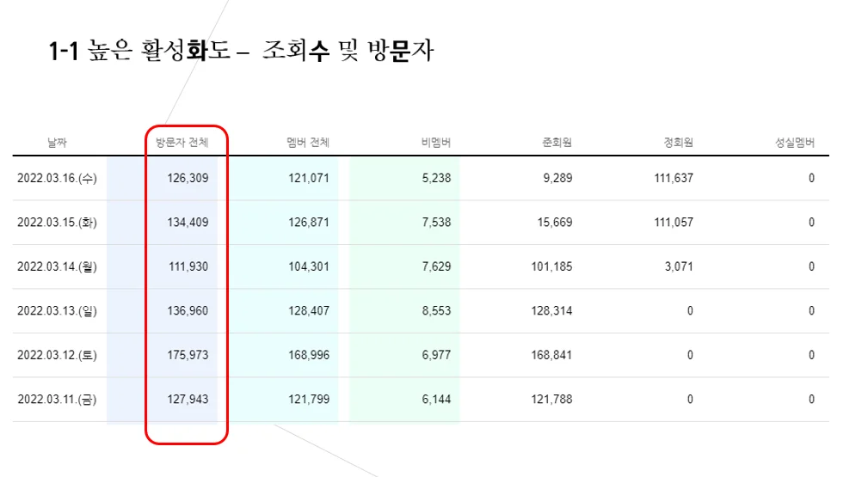Click the date 2022.03.16.(수)
Image resolution: width=868 pixels, height=477 pixels.
[x=57, y=178]
